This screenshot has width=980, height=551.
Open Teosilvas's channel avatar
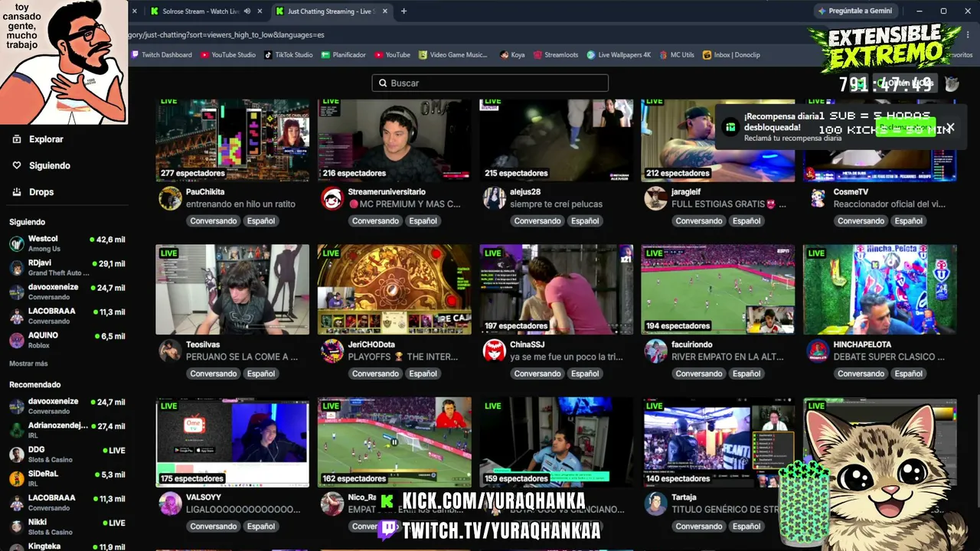click(170, 350)
